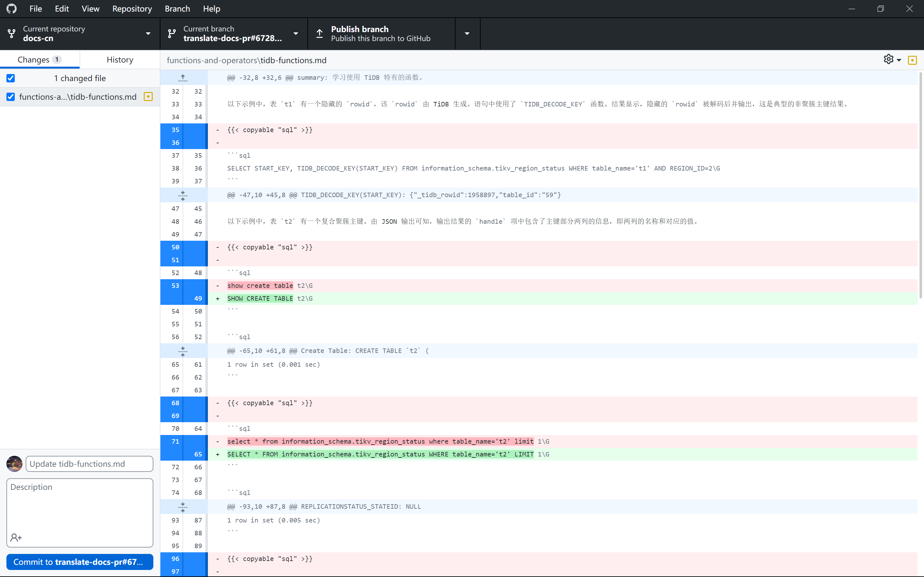The height and width of the screenshot is (577, 924).
Task: Open the dropdown arrow beside Publish branch
Action: tap(467, 34)
